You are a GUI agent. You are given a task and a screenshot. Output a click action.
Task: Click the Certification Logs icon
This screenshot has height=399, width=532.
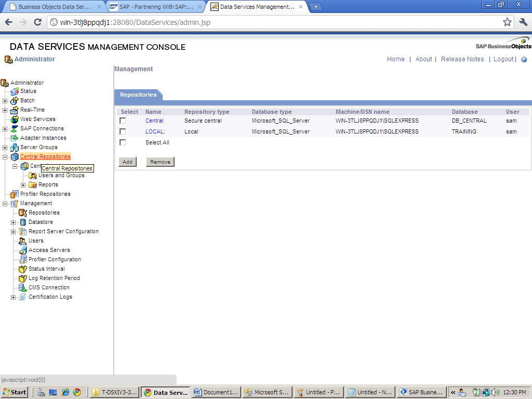point(23,297)
